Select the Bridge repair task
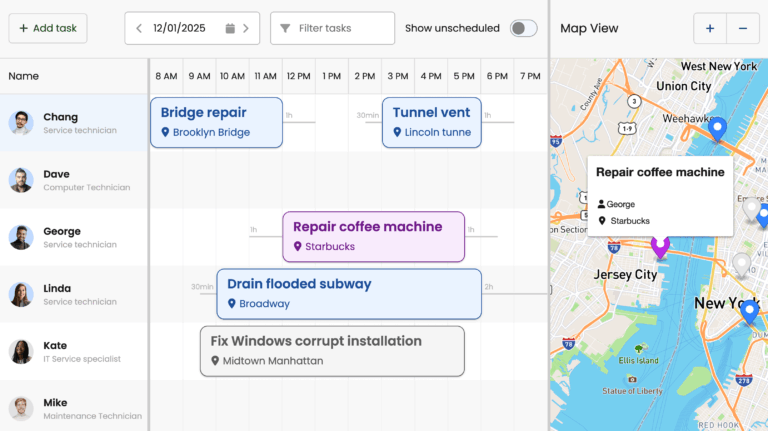This screenshot has width=768, height=431. pyautogui.click(x=216, y=122)
